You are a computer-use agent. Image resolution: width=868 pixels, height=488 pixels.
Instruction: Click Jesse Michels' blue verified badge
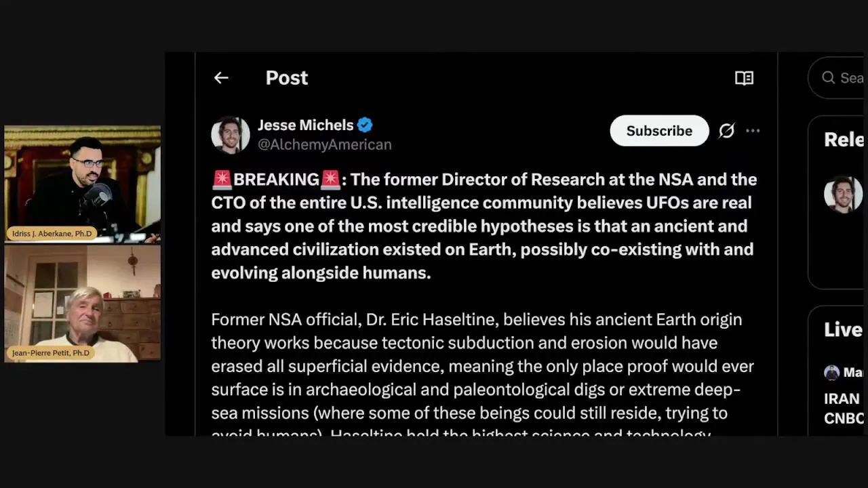coord(365,125)
